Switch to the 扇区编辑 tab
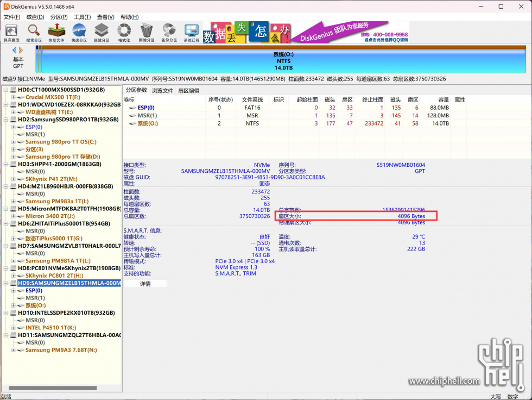The image size is (532, 400). click(x=189, y=91)
